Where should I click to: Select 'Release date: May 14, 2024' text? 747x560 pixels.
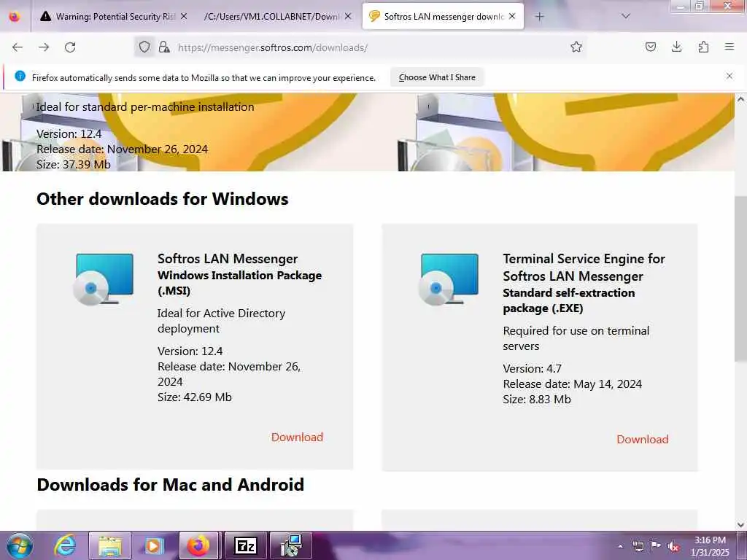coord(572,384)
